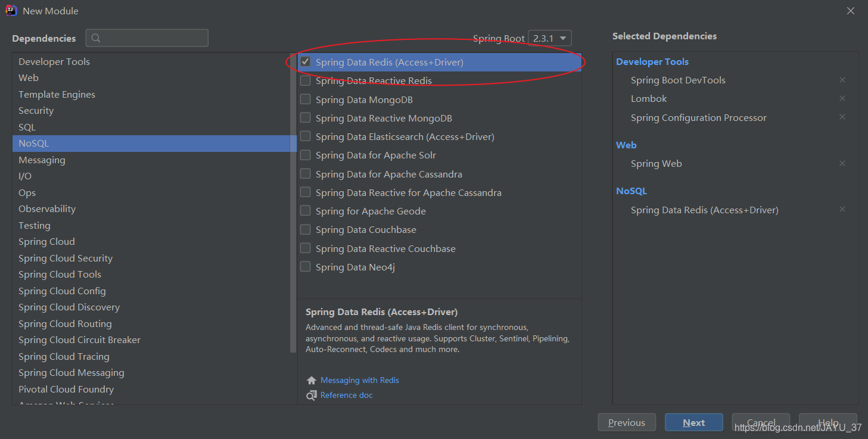Viewport: 868px width, 439px height.
Task: Select Spring Web in Selected Dependencies
Action: pos(657,163)
